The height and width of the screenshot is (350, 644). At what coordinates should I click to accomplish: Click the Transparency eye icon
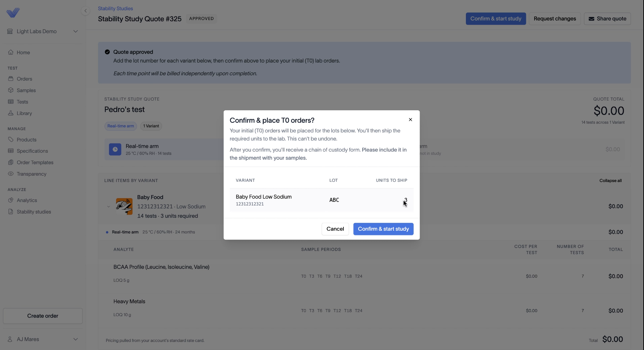click(11, 174)
